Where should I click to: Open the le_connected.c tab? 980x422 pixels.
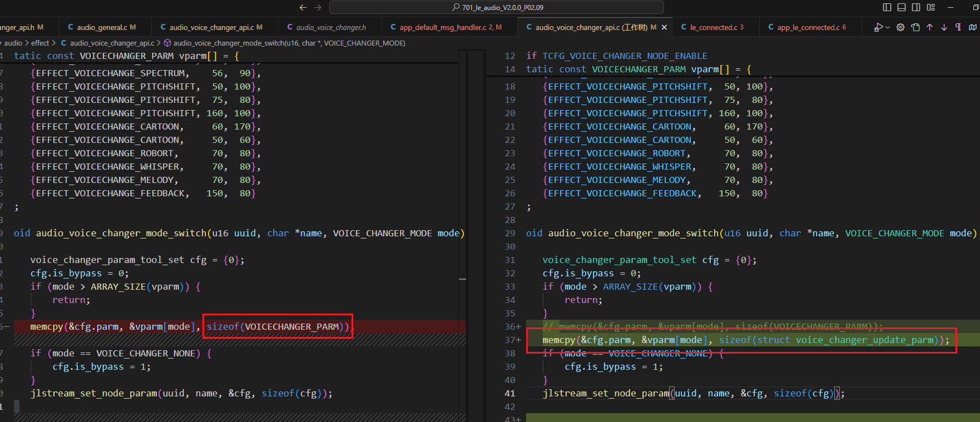(x=716, y=27)
